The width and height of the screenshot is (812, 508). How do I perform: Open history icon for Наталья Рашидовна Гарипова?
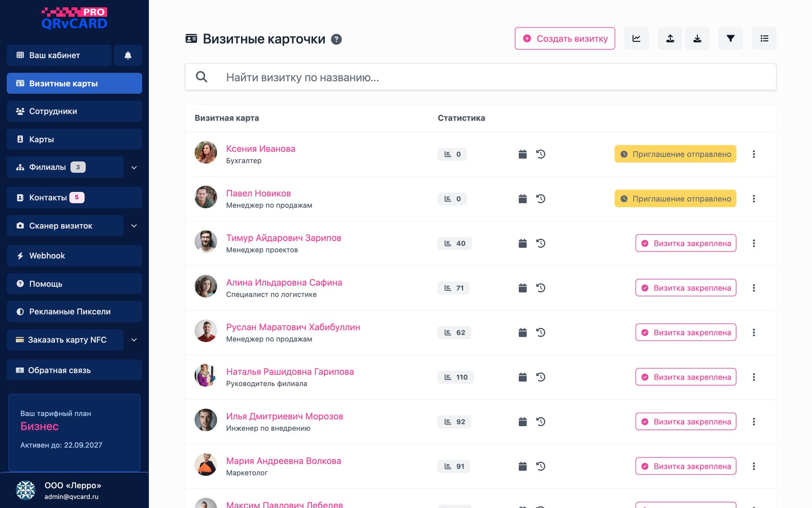click(541, 377)
